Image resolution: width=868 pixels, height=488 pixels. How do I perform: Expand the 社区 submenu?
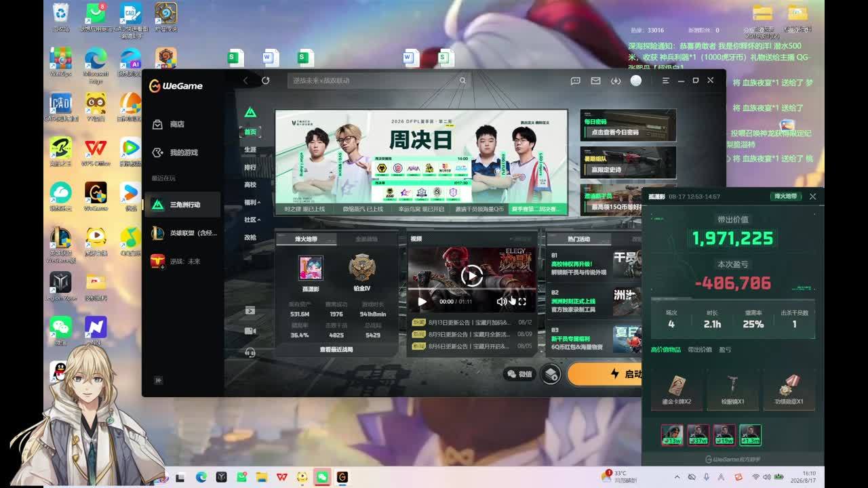(x=252, y=220)
